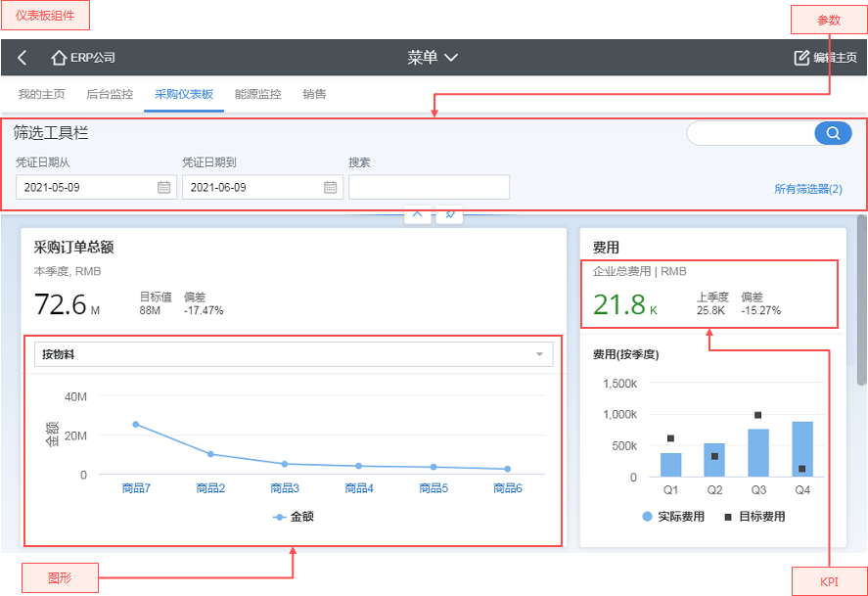Click the back arrow in header

click(x=23, y=58)
